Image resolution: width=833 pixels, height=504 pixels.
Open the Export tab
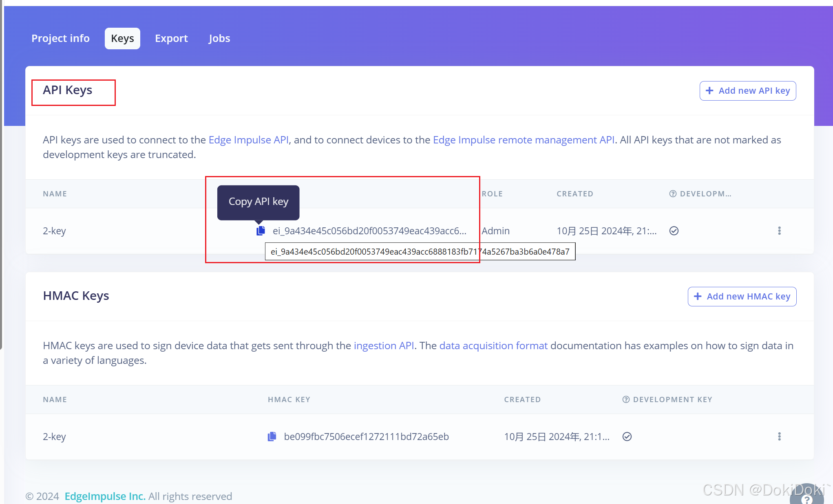pyautogui.click(x=171, y=38)
